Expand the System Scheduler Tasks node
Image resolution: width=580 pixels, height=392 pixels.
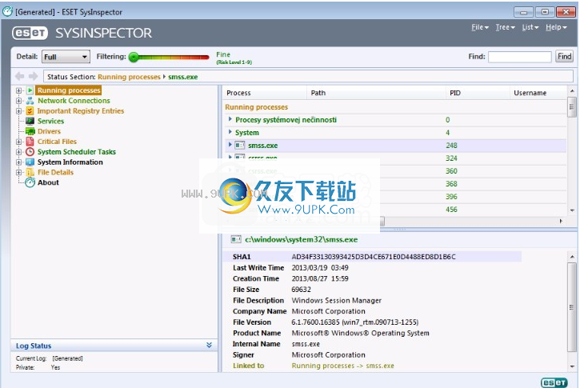click(18, 152)
